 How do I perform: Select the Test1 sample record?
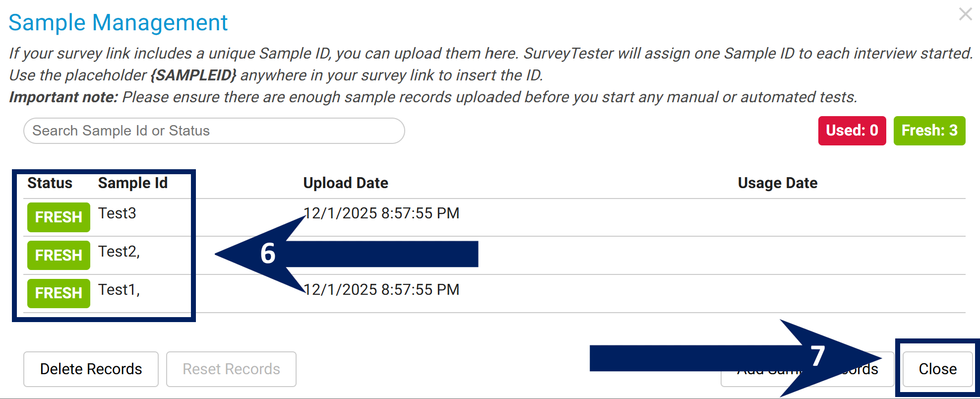pos(119,290)
